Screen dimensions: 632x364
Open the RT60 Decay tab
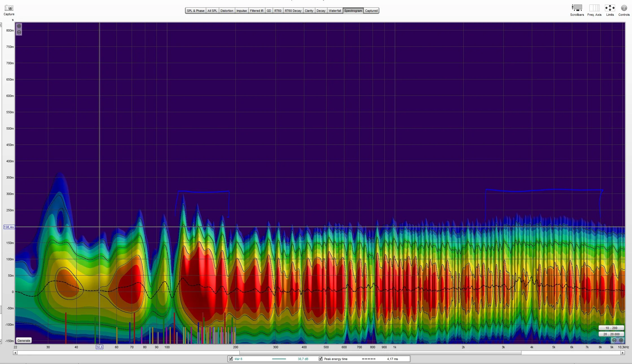click(293, 11)
